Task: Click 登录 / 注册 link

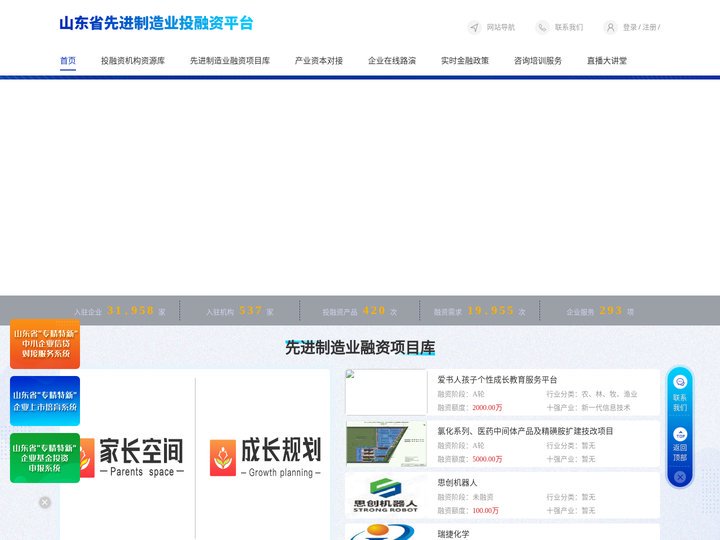Action: [x=641, y=27]
